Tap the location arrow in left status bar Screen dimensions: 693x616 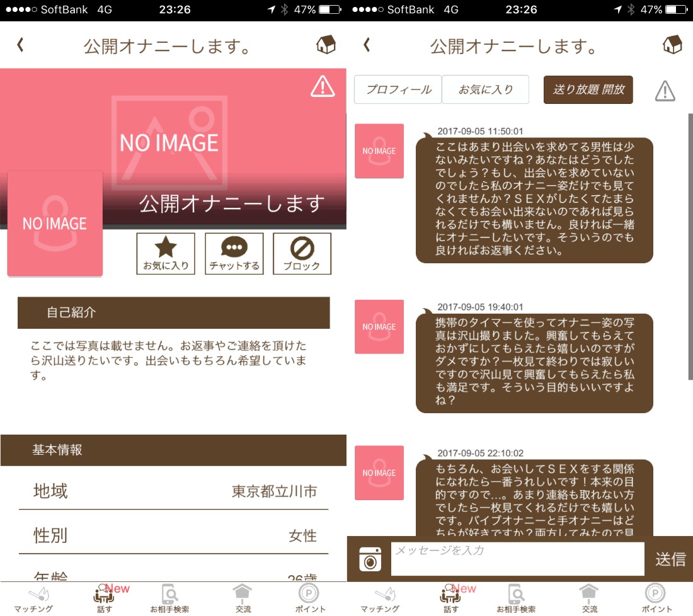click(272, 9)
